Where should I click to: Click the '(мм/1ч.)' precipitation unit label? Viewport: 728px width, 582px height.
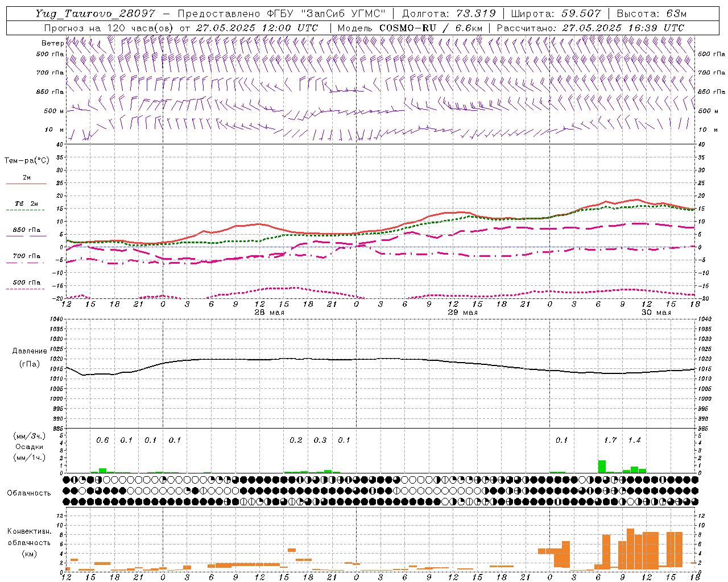(29, 457)
